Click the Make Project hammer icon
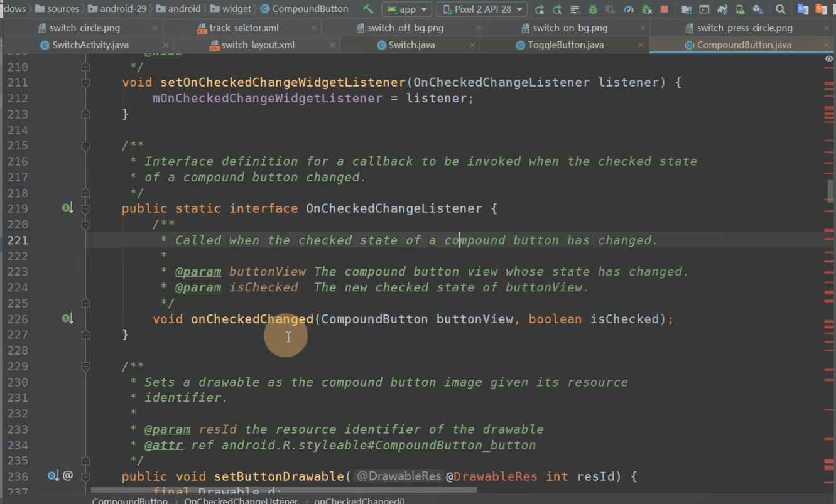Image resolution: width=836 pixels, height=504 pixels. click(368, 9)
